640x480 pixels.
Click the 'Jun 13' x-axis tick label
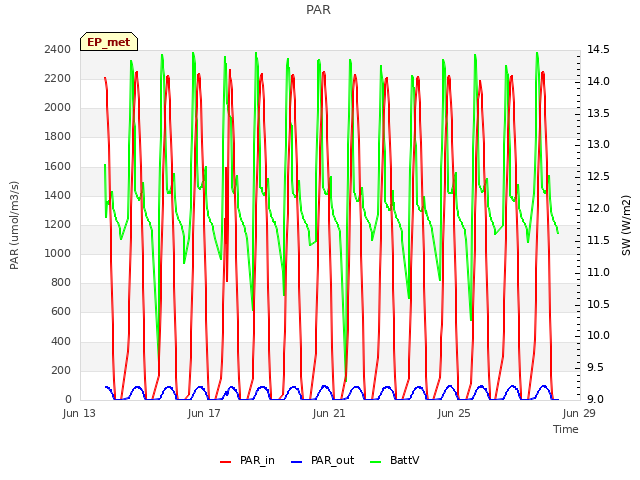[79, 413]
